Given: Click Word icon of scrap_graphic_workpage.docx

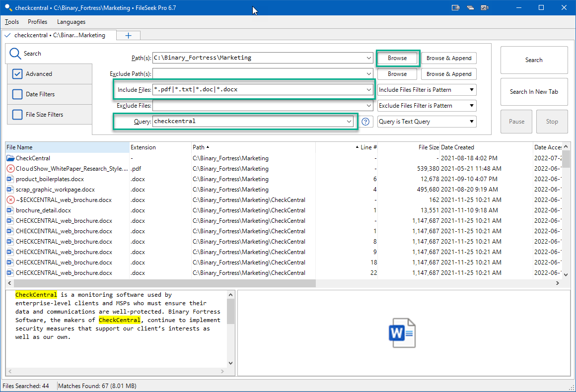Looking at the screenshot, I should tap(10, 190).
